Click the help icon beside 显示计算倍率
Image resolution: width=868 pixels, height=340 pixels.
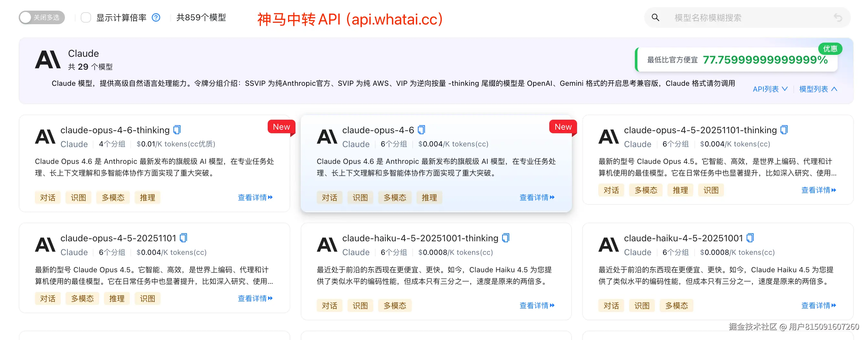156,17
